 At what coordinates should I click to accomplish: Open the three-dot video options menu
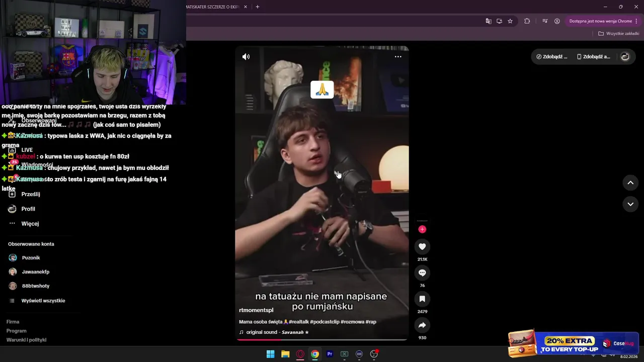pyautogui.click(x=398, y=57)
